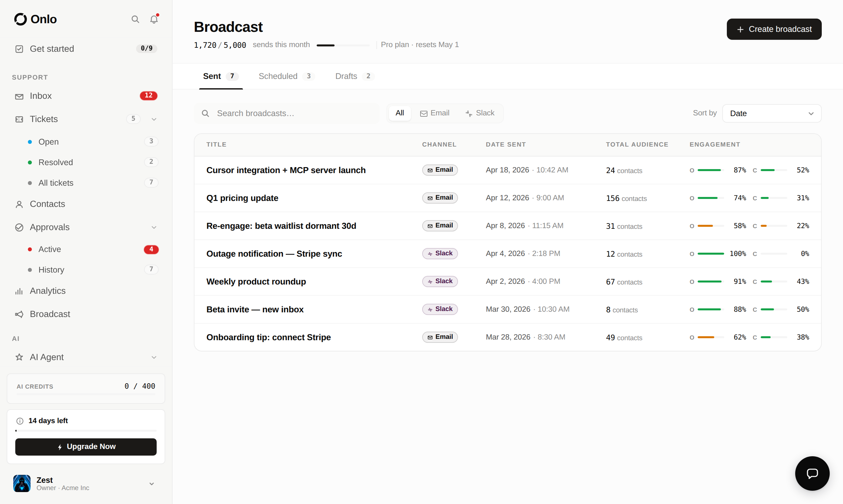The width and height of the screenshot is (843, 504).
Task: Click the Analytics bar chart icon
Action: point(19,291)
